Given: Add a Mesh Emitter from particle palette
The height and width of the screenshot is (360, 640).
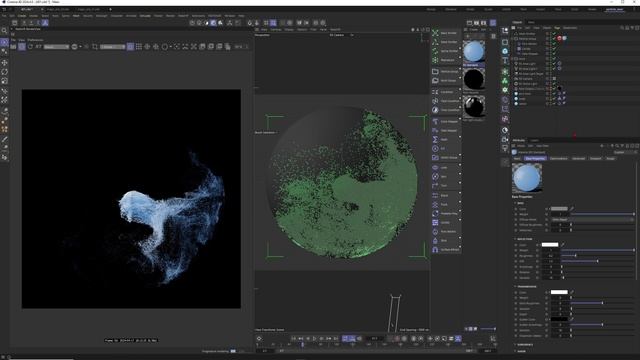Looking at the screenshot, I should [x=445, y=42].
